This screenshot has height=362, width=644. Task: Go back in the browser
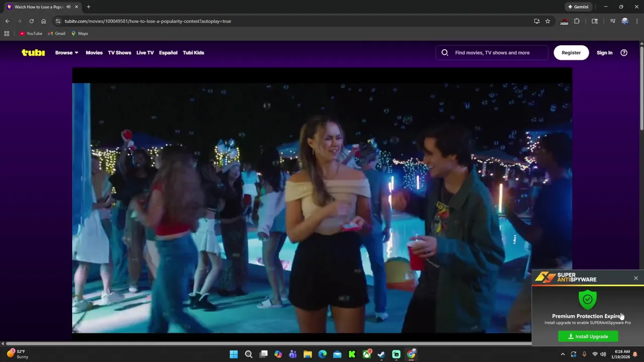(7, 21)
